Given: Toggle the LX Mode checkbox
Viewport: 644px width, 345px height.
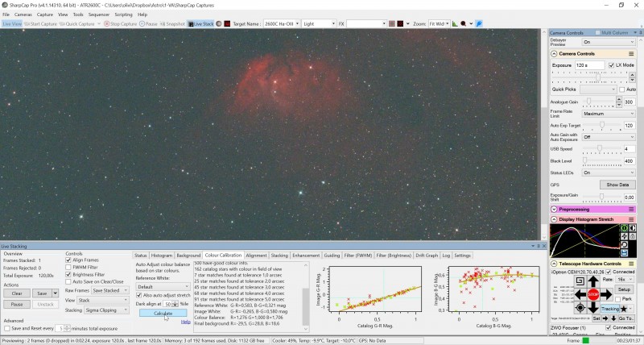Looking at the screenshot, I should point(611,65).
